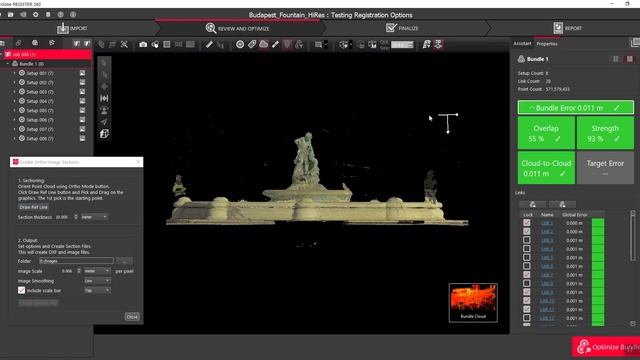The width and height of the screenshot is (640, 360).
Task: Switch to the Assistant tab
Action: pos(522,44)
